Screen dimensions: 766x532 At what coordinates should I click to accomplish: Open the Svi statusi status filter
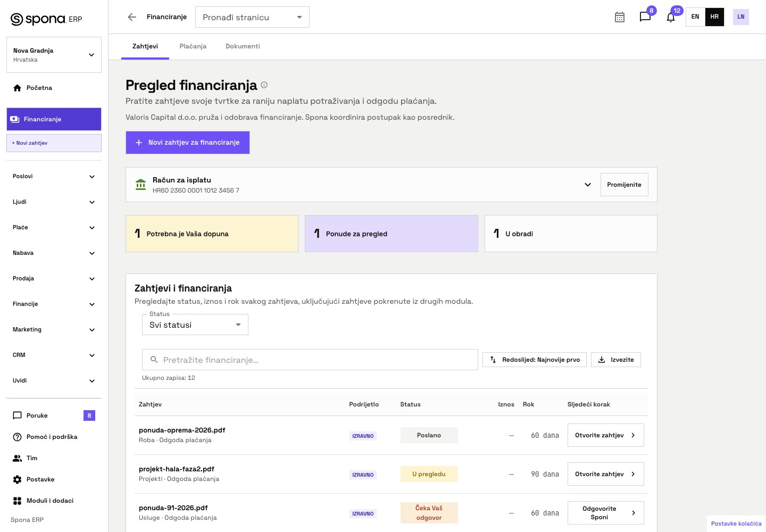pyautogui.click(x=195, y=325)
